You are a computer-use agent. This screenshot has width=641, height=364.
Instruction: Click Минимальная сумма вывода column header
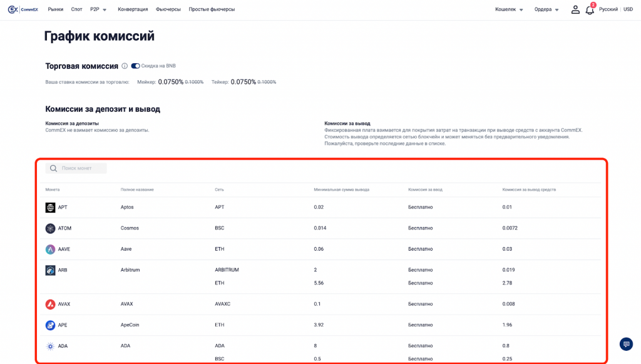342,190
